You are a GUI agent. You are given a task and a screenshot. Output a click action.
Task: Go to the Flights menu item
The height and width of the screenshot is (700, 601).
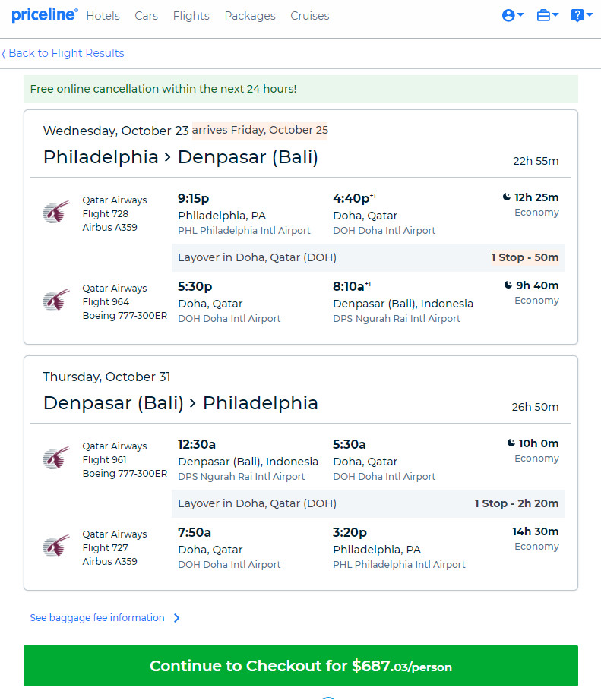click(191, 16)
